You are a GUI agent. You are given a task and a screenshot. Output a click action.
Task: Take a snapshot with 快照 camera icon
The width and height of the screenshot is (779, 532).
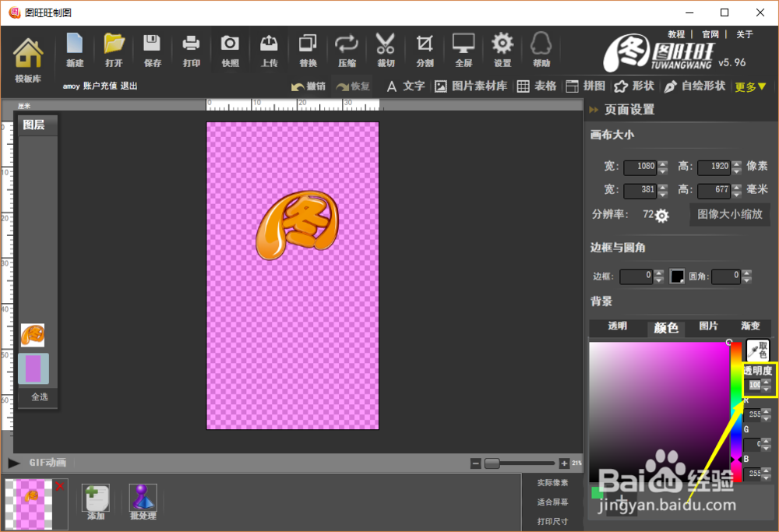point(230,50)
